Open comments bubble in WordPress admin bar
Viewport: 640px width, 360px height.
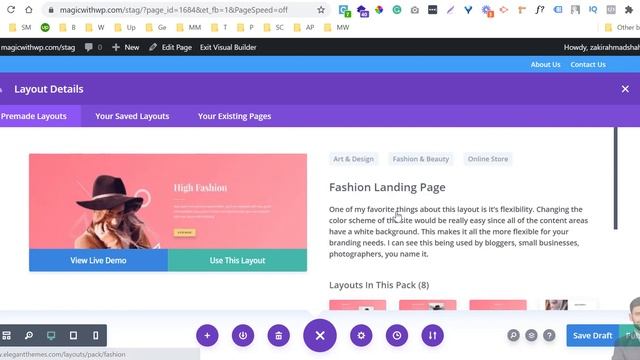pyautogui.click(x=93, y=47)
